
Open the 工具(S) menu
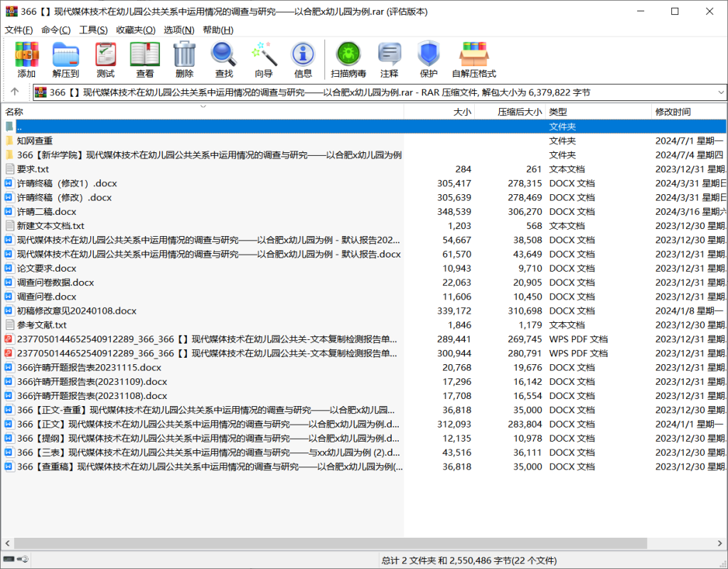pyautogui.click(x=93, y=30)
